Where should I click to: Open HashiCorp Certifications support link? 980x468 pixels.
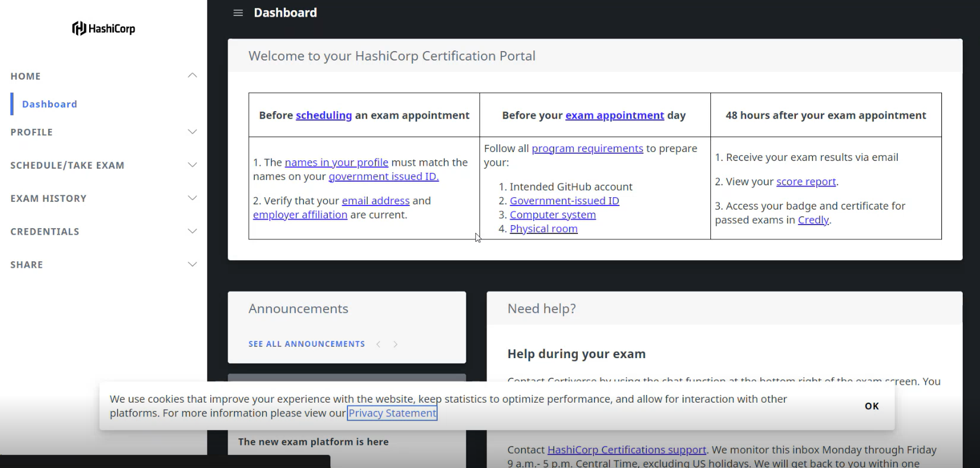tap(627, 450)
